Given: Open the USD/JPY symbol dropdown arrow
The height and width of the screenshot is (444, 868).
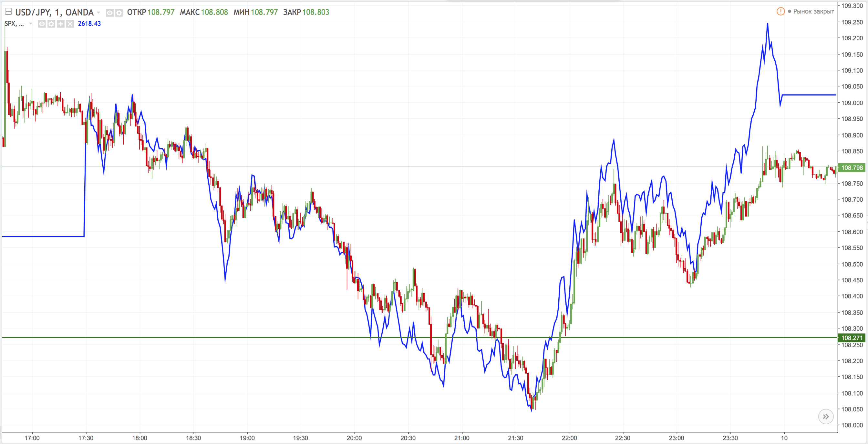Looking at the screenshot, I should 98,13.
